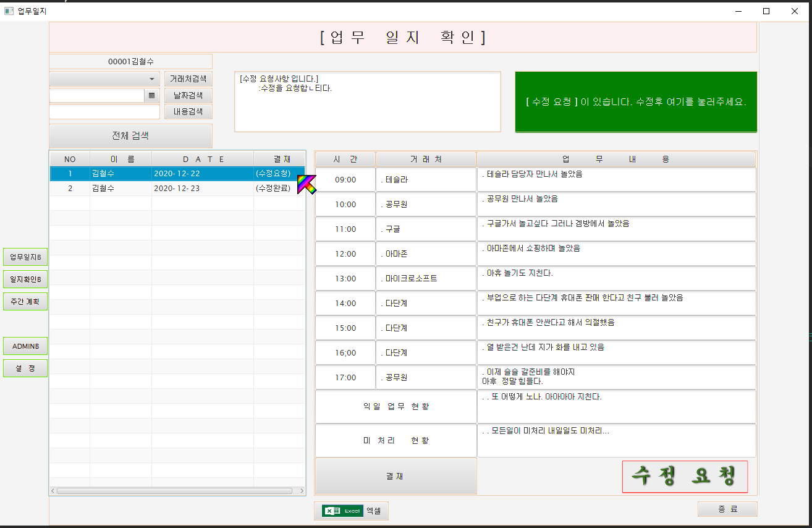The image size is (812, 528).
Task: Click the 미 처리 현황 label
Action: [395, 440]
